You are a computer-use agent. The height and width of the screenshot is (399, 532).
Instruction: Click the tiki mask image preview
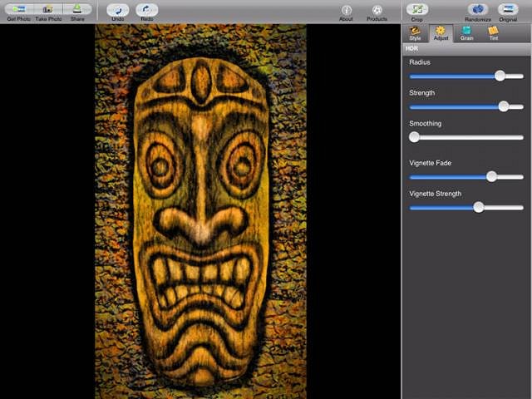pyautogui.click(x=200, y=212)
